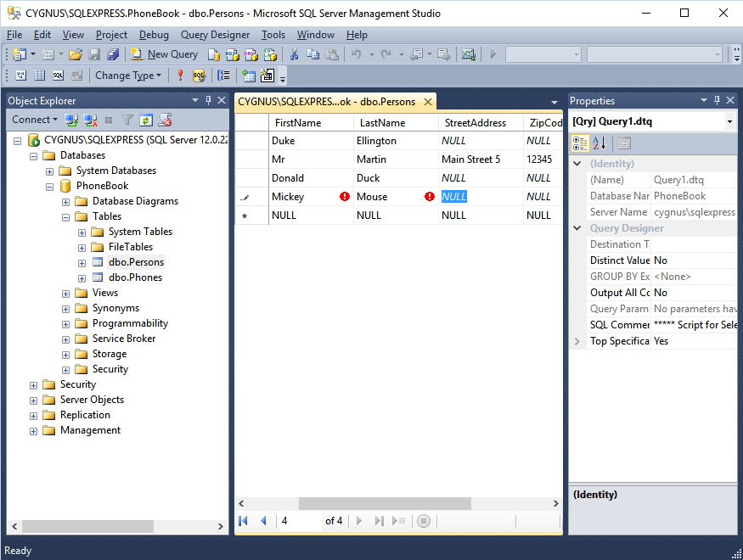
Task: Go to the previous row in navigator
Action: (x=263, y=521)
